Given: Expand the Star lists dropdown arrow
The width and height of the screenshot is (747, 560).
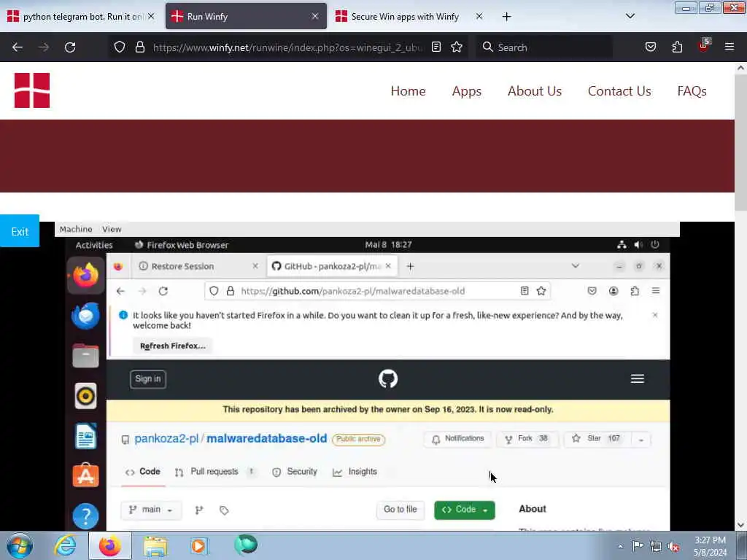Looking at the screenshot, I should point(641,439).
